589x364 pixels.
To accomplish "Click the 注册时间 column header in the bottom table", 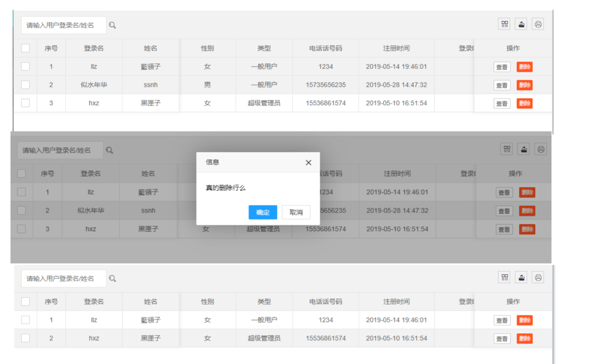I will pos(397,301).
